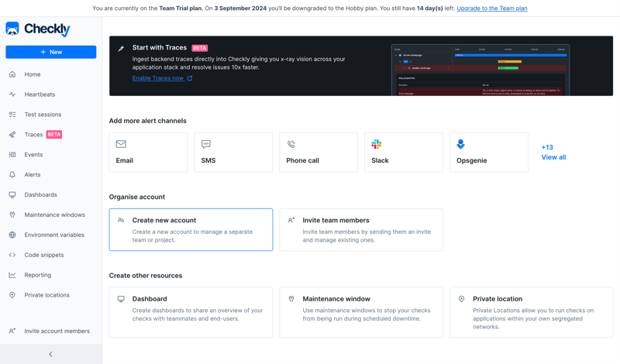Click the blue New button

point(51,52)
